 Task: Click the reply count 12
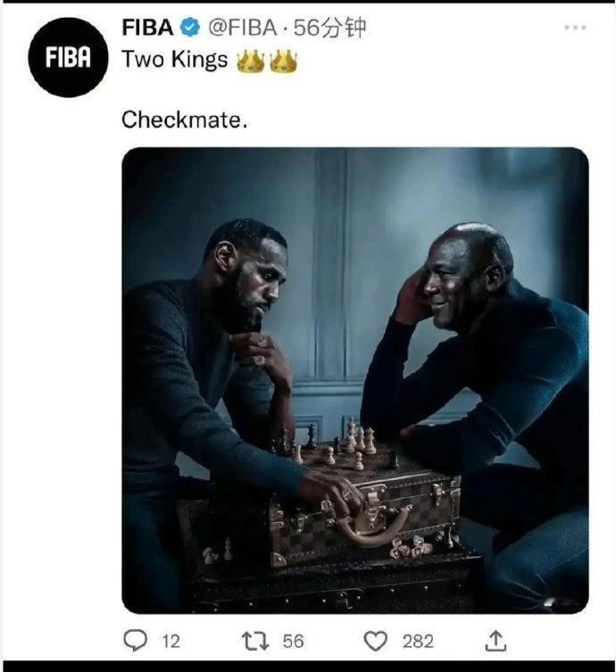click(171, 642)
